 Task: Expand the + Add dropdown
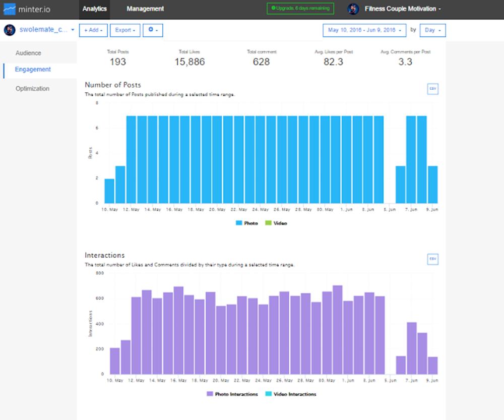point(93,30)
